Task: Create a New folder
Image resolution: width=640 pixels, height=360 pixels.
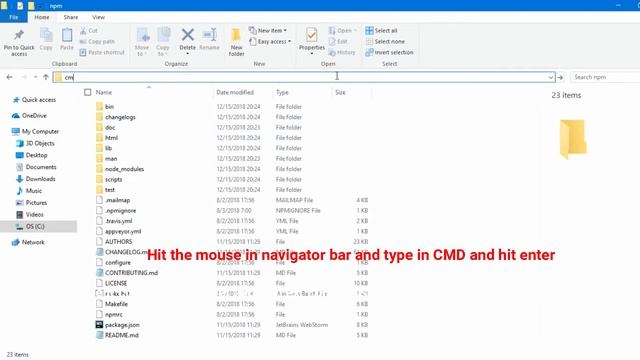Action: tap(236, 42)
